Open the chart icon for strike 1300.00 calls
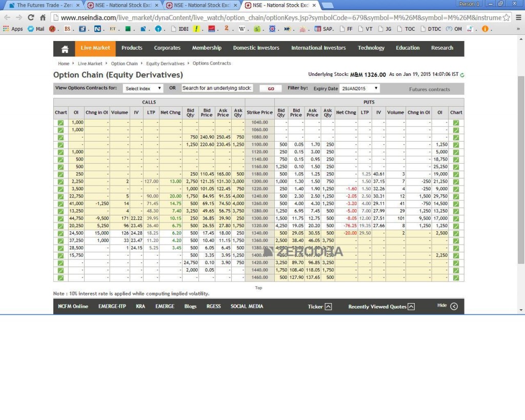 tap(60, 218)
